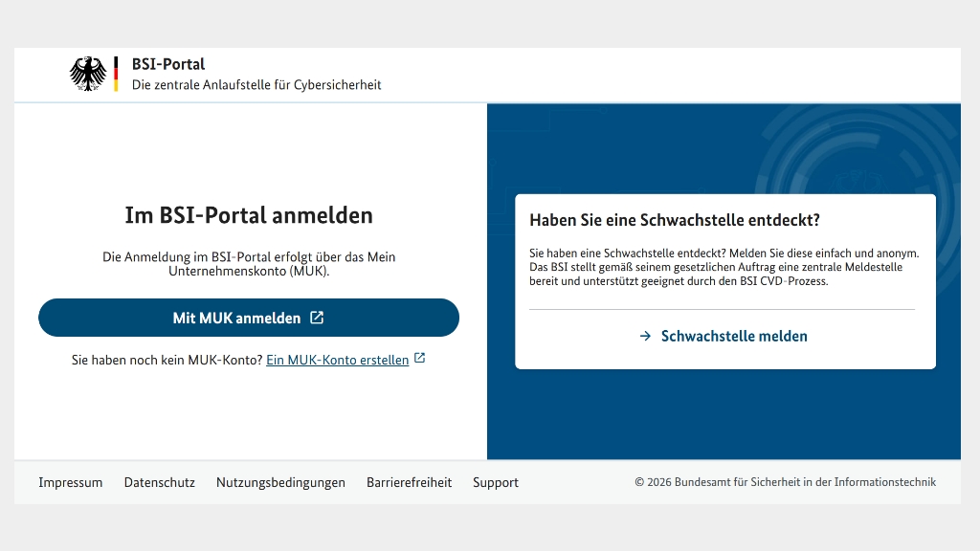Select Barrierefreiheit in the footer

pyautogui.click(x=409, y=482)
